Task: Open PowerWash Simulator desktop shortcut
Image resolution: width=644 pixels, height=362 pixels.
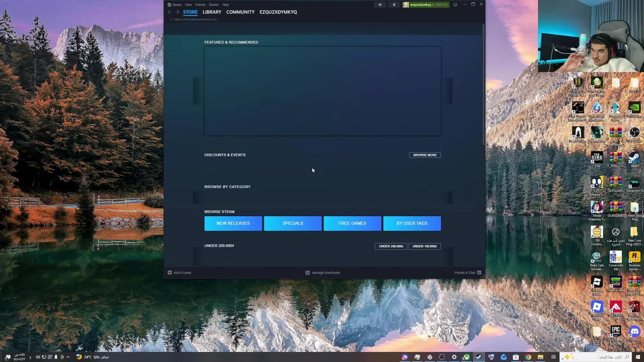Action: [x=597, y=111]
